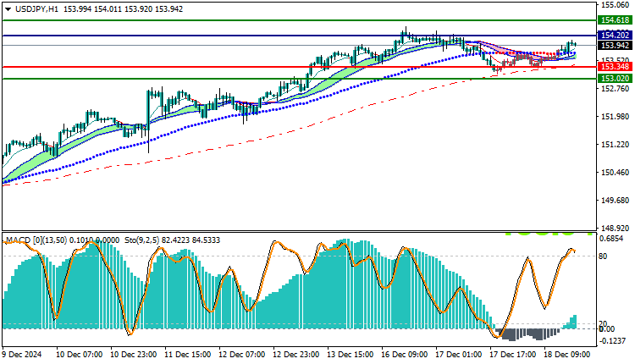Click the 11 Dec 15:00 time label

187,355
